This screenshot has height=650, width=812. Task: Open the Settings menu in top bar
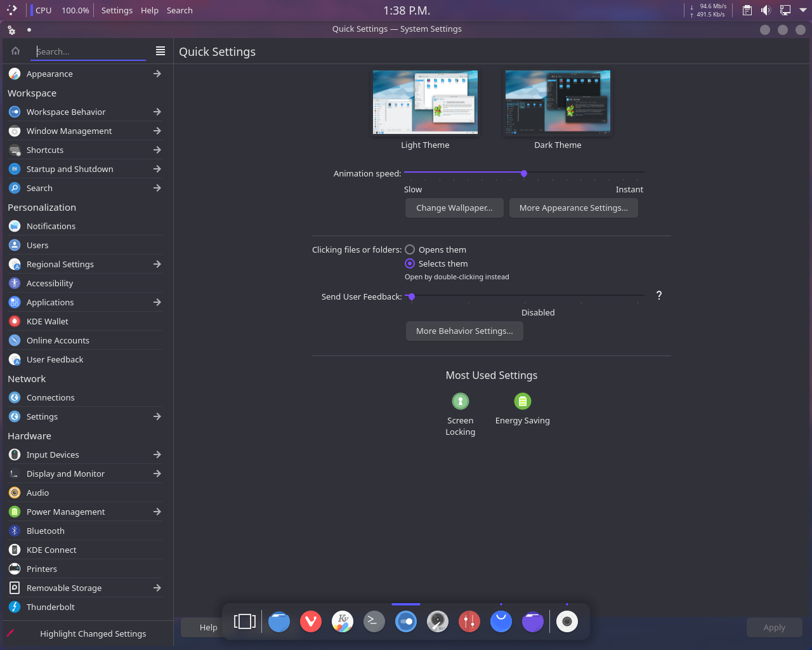coord(117,10)
